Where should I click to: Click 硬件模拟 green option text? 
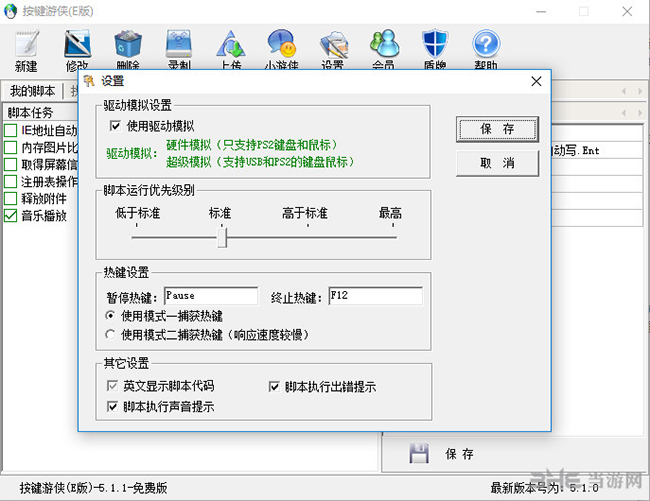click(252, 145)
